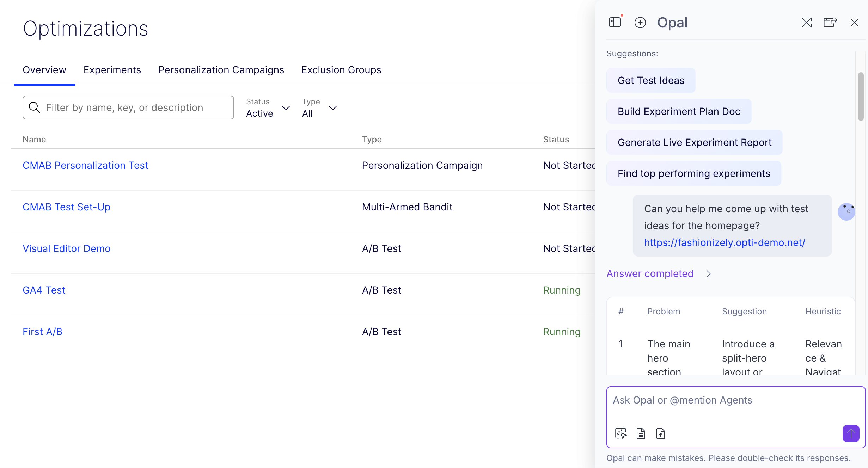Click the file upload icon in chat input
Image resolution: width=868 pixels, height=468 pixels.
[661, 433]
